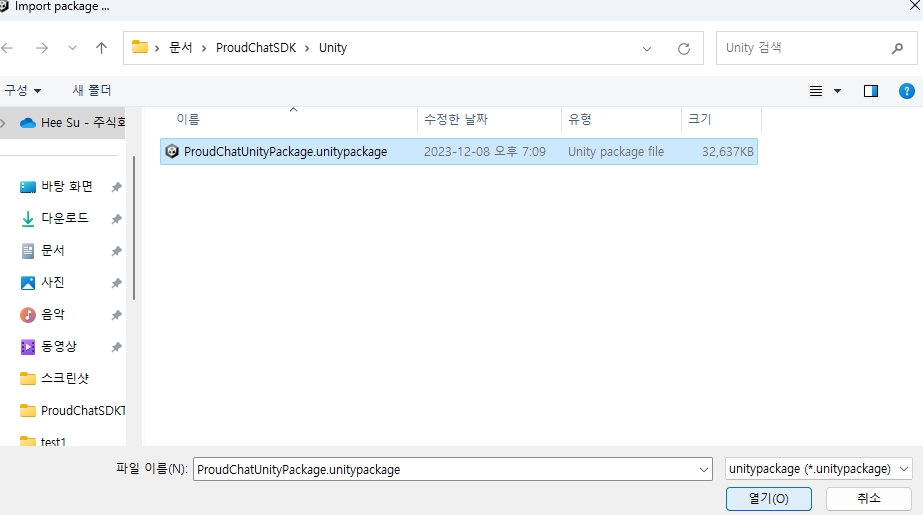Click the 취소 button

point(868,498)
